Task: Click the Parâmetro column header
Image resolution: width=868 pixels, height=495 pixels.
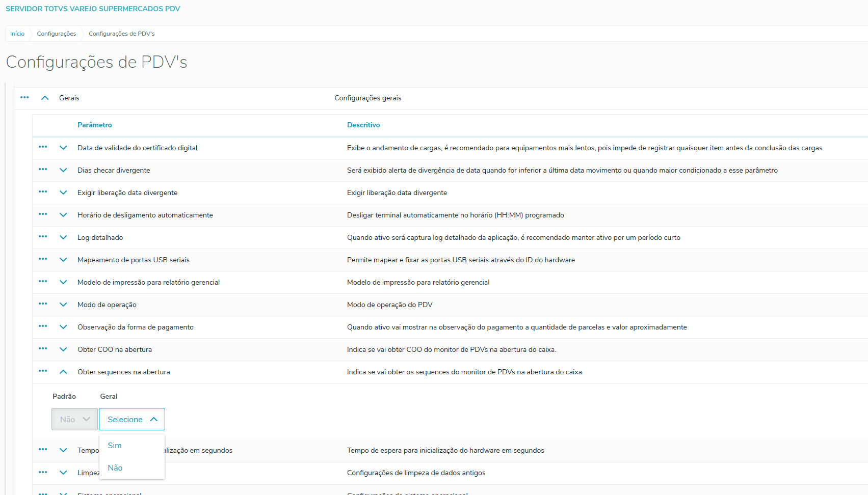Action: tap(95, 125)
